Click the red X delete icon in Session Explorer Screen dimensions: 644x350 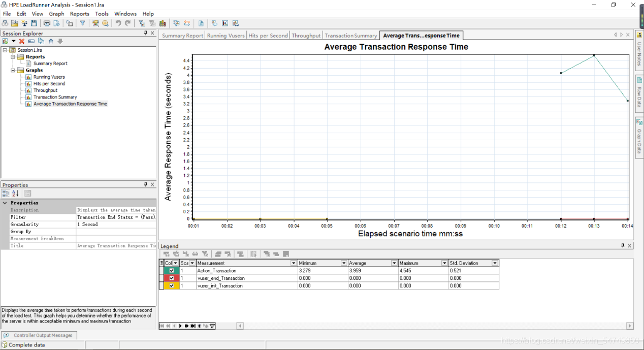22,41
